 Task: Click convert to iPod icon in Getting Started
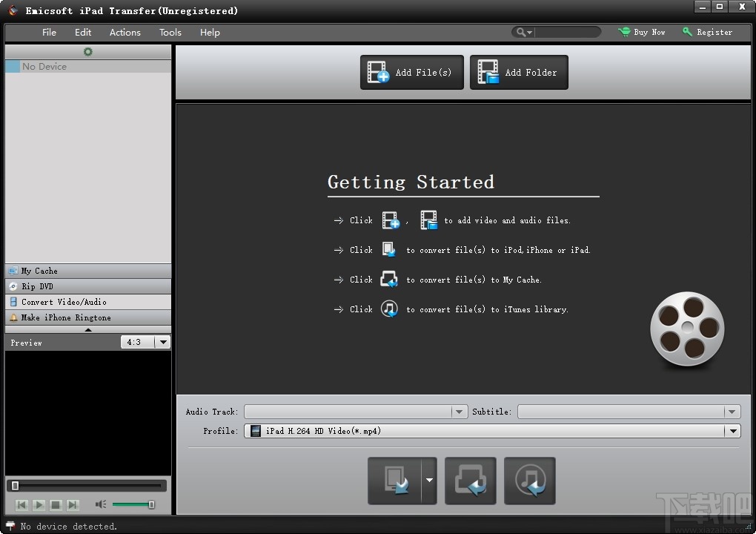[x=389, y=250]
